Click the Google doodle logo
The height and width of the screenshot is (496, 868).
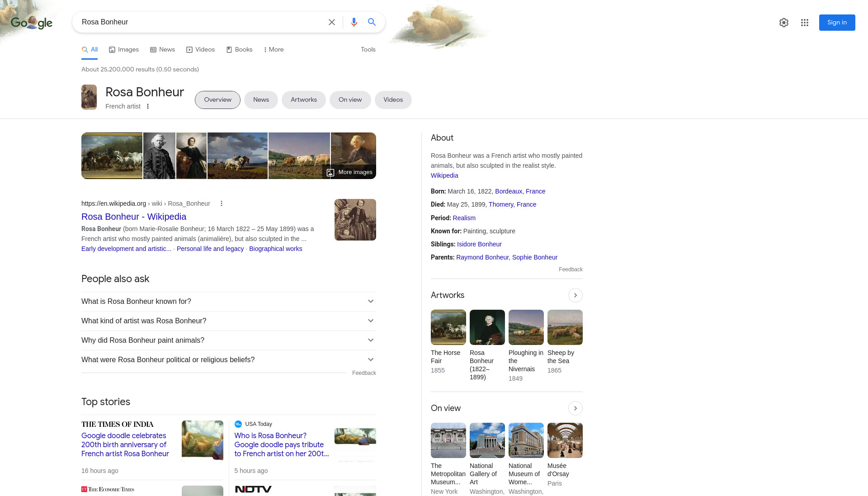(x=32, y=22)
